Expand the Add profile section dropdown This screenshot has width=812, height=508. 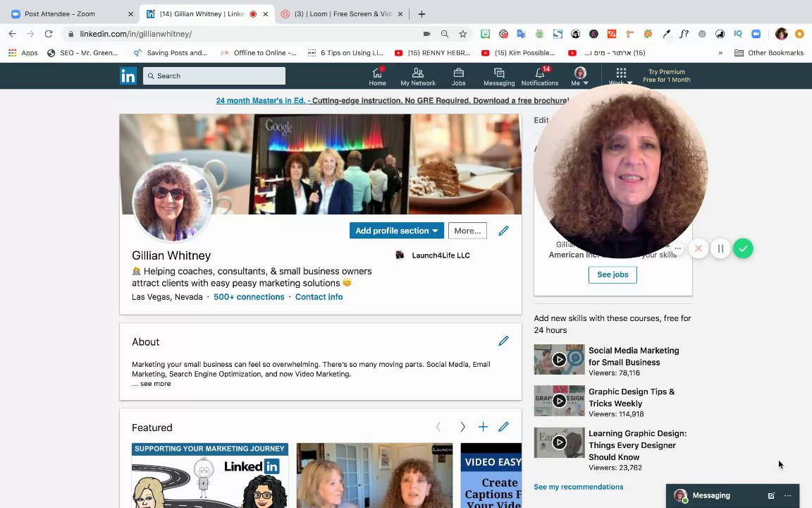(x=397, y=231)
